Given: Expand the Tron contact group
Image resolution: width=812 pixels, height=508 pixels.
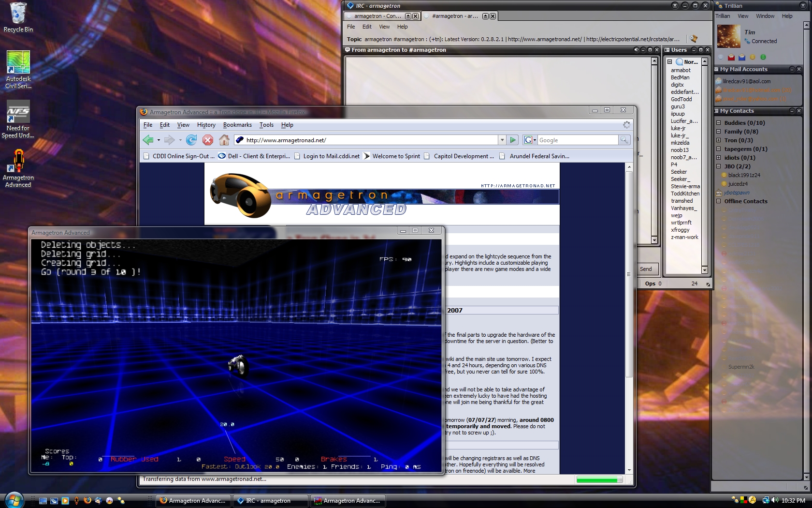Looking at the screenshot, I should (x=719, y=140).
